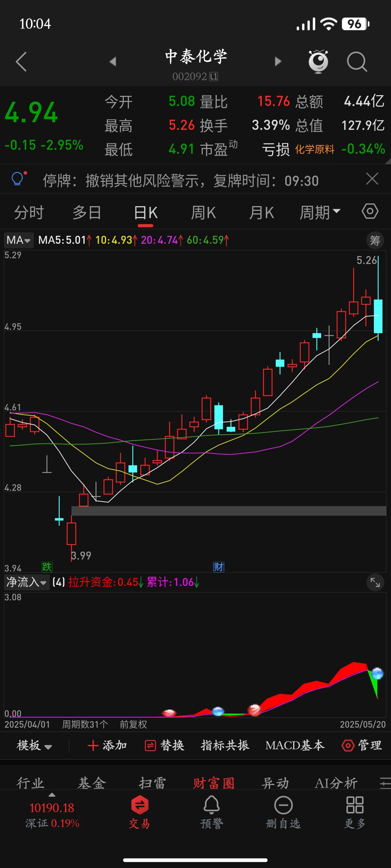Viewport: 391px width, 868px height.
Task: Open the tab list menu icon
Action: tap(385, 783)
